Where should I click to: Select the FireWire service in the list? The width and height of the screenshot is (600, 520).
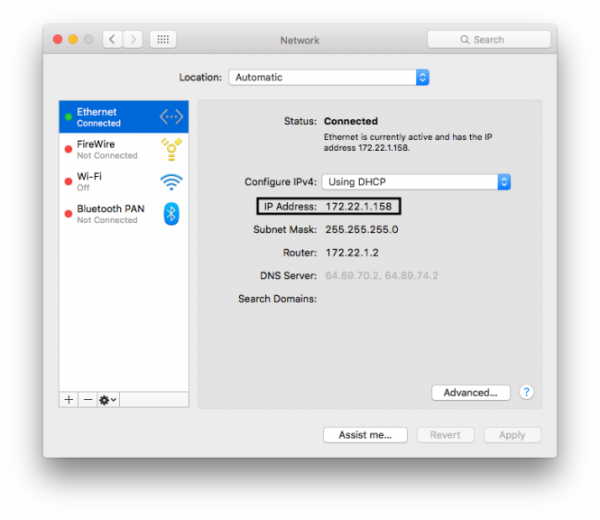point(124,149)
